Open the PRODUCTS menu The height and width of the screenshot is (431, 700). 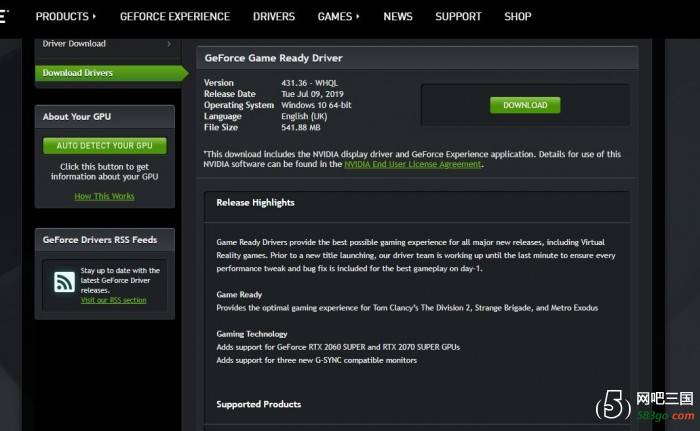click(x=66, y=17)
